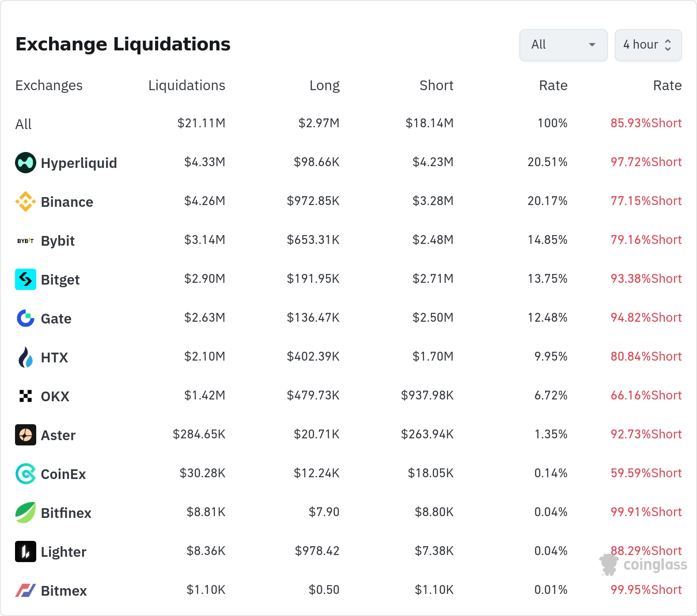Click the Lighter logo icon
Screen dimensions: 697x616
tap(26, 551)
